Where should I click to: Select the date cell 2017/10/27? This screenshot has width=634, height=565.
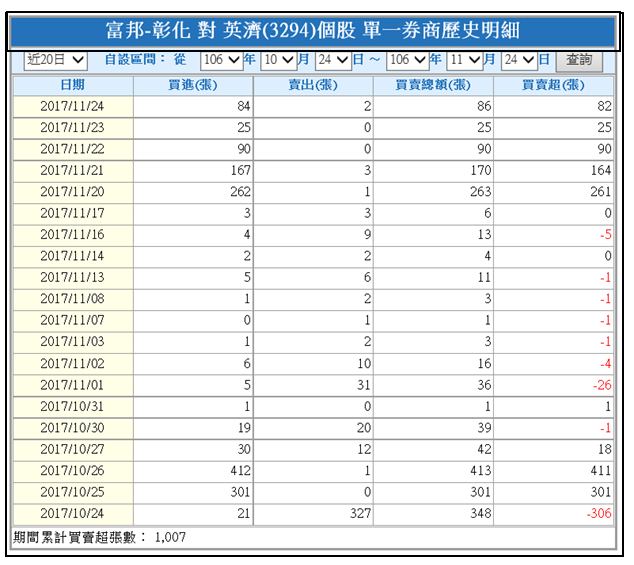click(x=73, y=450)
